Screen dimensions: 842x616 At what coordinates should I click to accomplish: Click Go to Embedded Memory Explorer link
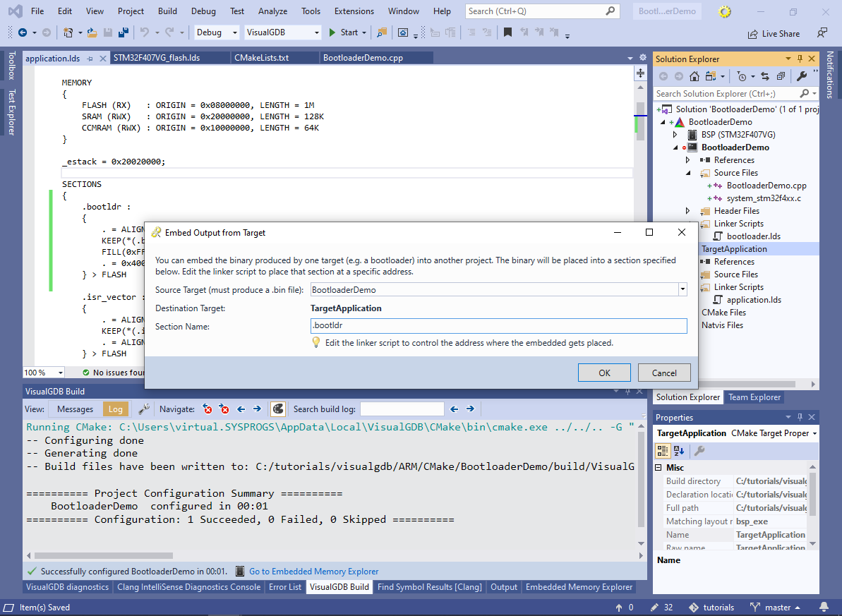[x=313, y=572]
